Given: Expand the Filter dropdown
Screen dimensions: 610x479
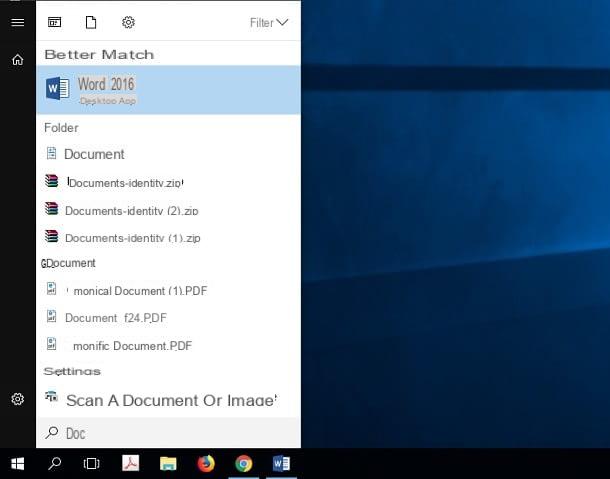Looking at the screenshot, I should tap(269, 23).
